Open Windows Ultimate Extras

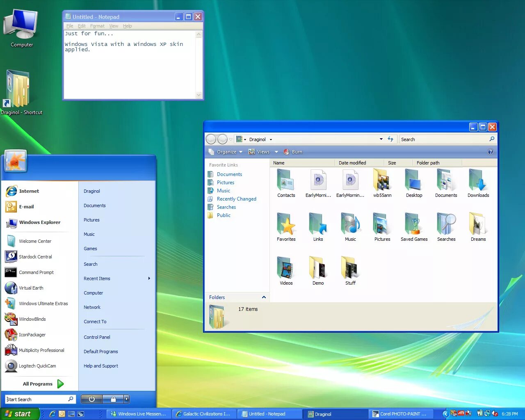37,304
